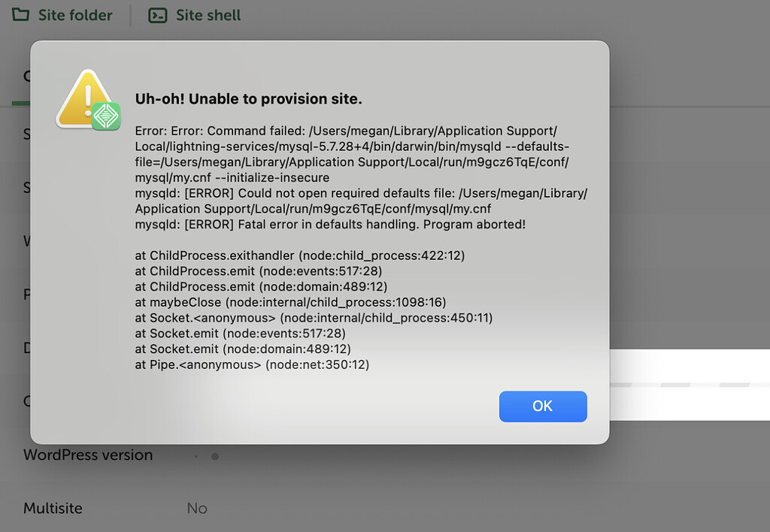Click the 'Fatal error in defaults handling' line
Viewport: 770px width, 532px height.
(330, 225)
